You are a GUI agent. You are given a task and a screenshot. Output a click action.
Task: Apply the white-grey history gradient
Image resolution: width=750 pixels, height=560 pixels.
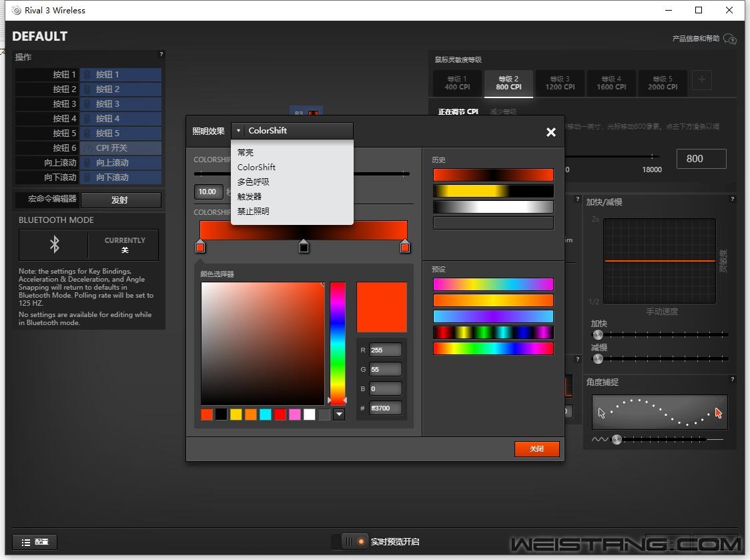point(493,207)
